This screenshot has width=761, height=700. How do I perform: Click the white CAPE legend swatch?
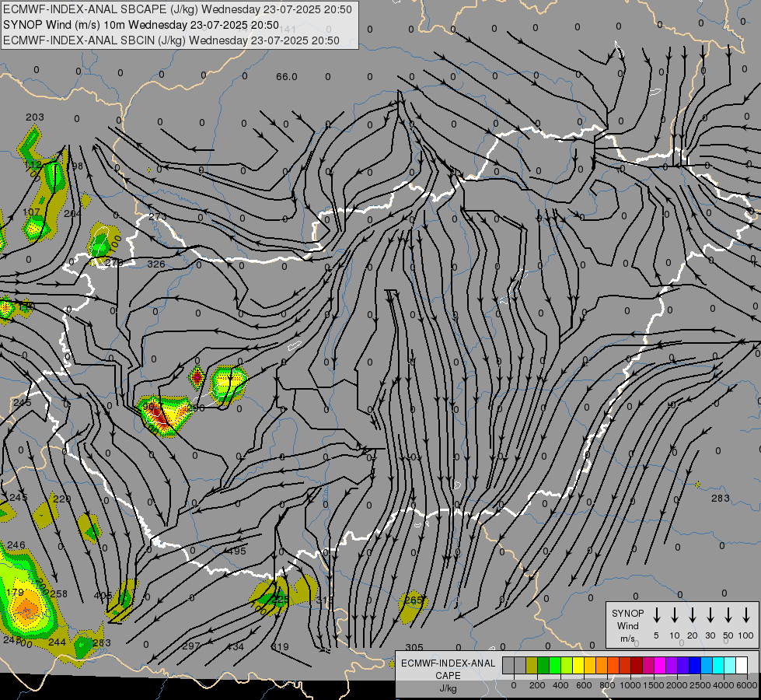[741, 665]
